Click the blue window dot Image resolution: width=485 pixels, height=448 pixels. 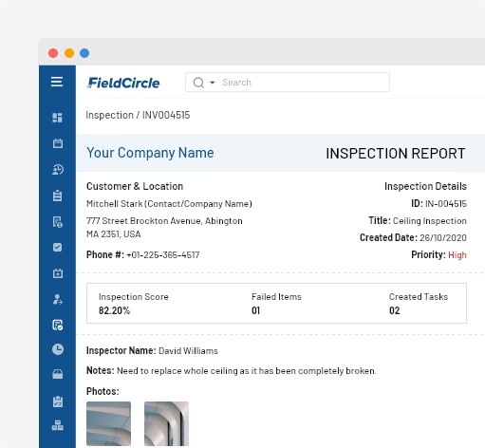(84, 53)
